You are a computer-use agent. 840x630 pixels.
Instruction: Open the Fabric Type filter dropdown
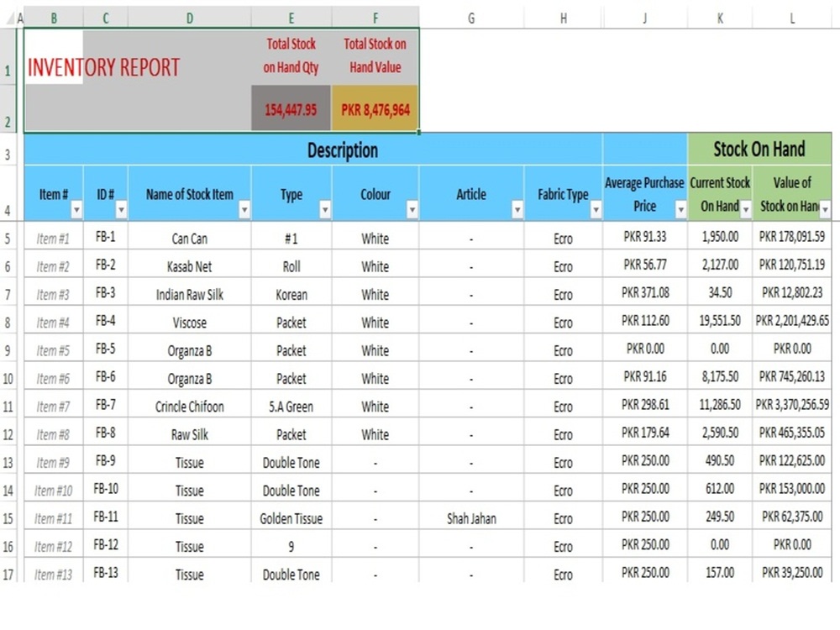point(596,209)
